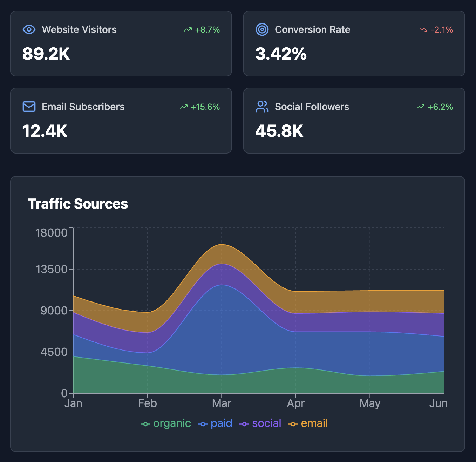This screenshot has height=462, width=476.
Task: Click the downward trend arrow next to -2.1%
Action: (x=423, y=30)
